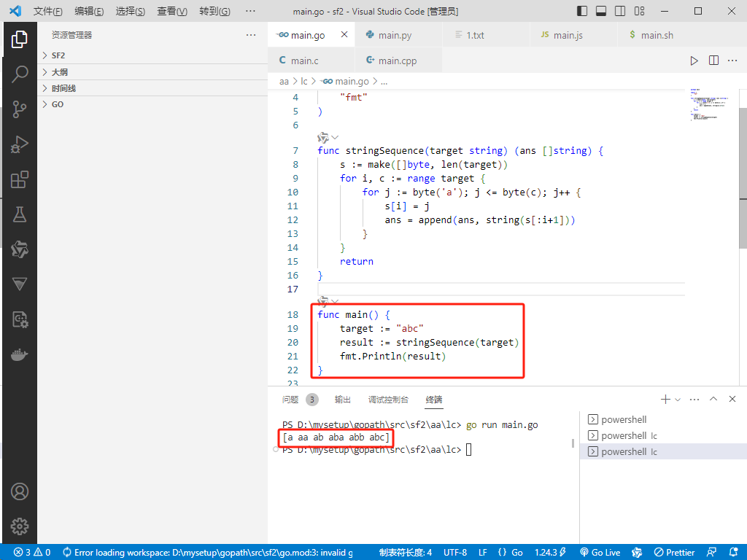
Task: Show more menus via title bar ellipsis
Action: tap(250, 11)
